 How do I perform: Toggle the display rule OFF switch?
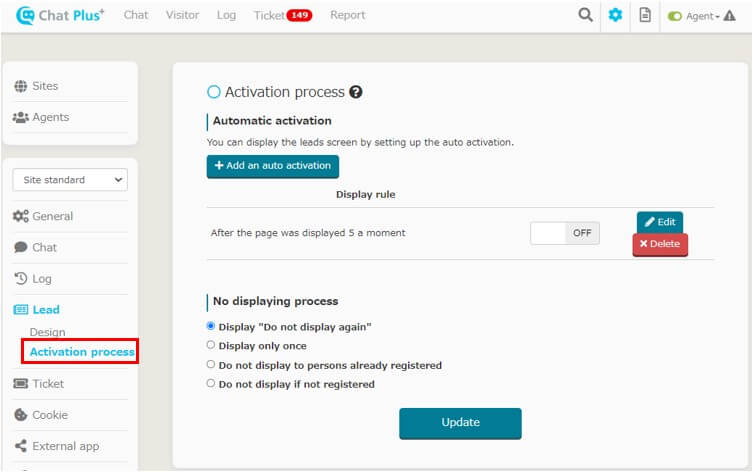click(x=564, y=233)
